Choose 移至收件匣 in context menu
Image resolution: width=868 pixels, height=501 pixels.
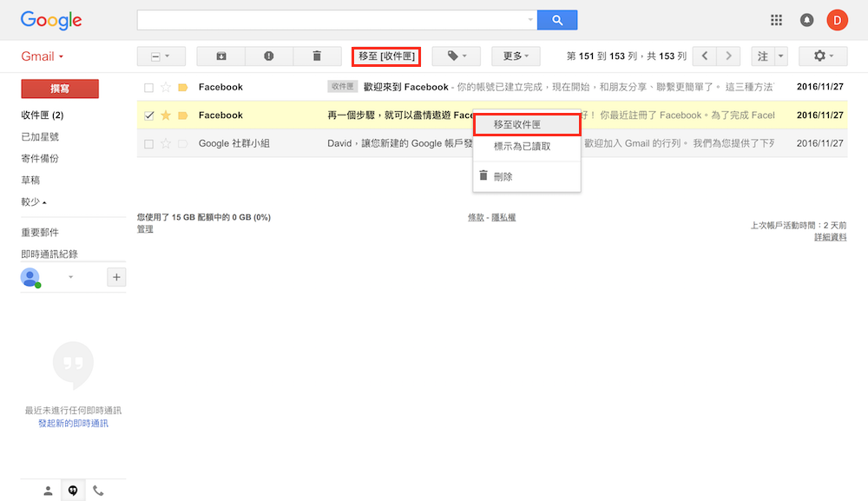click(527, 124)
